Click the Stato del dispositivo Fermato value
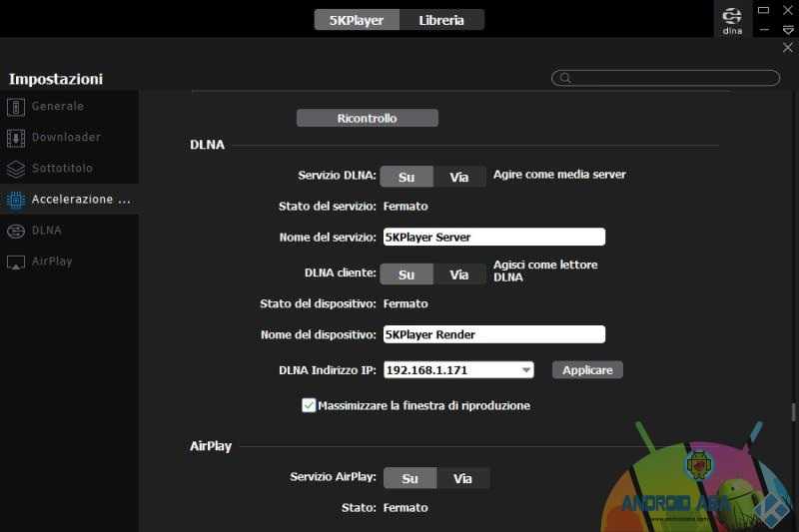Screen dimensions: 799x532 405,303
